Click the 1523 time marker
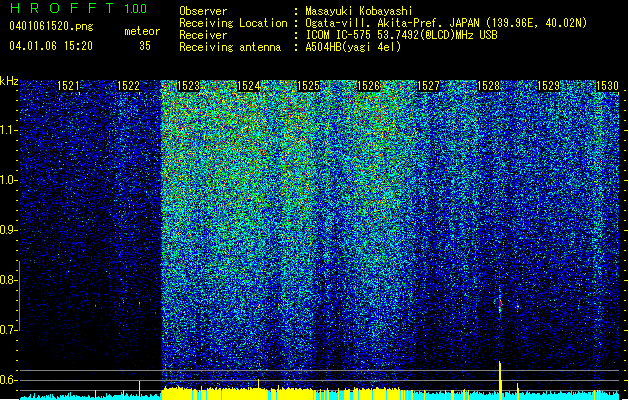The width and height of the screenshot is (629, 400). click(188, 86)
